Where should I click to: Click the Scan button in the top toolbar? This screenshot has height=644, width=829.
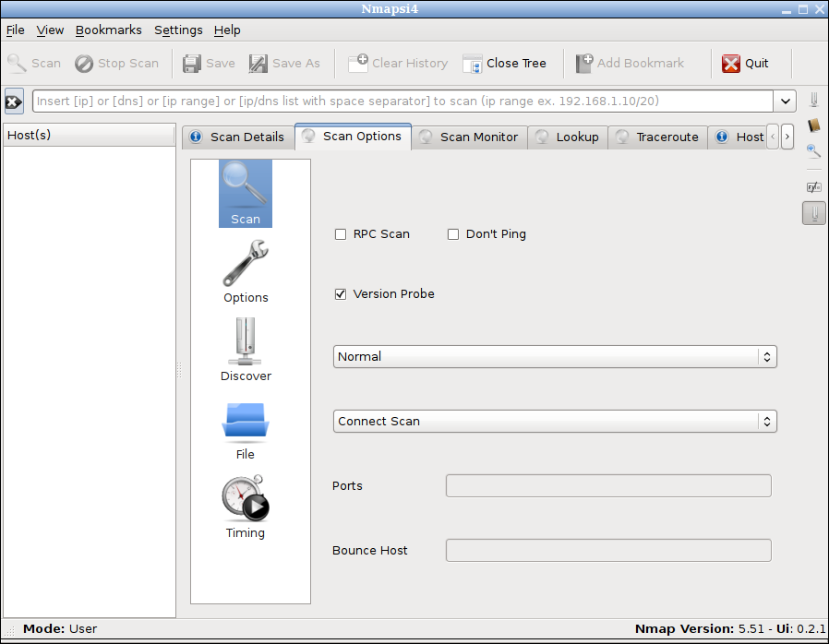tap(34, 64)
